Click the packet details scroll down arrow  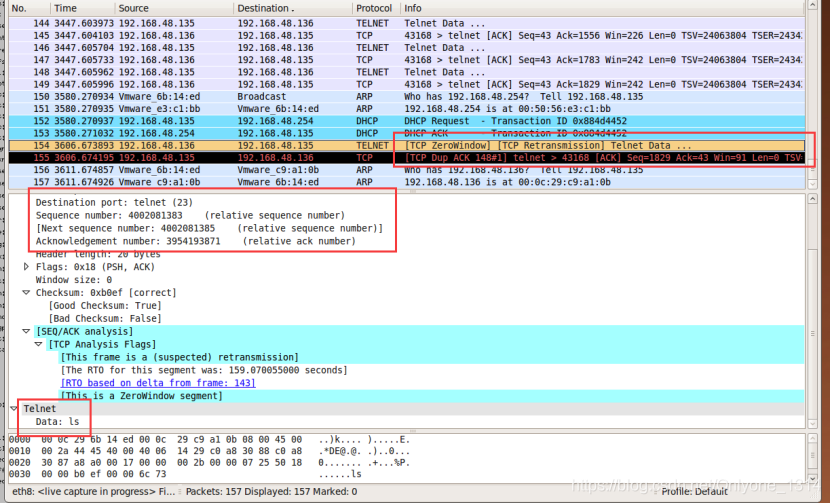tap(813, 423)
